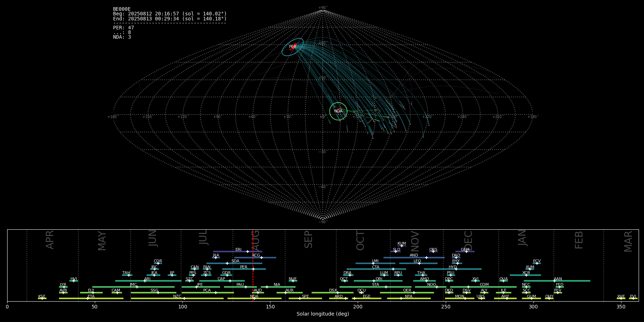Image resolution: width=644 pixels, height=322 pixels.
Task: Click the 'Beg: 20250812' start time line
Action: pyautogui.click(x=170, y=14)
